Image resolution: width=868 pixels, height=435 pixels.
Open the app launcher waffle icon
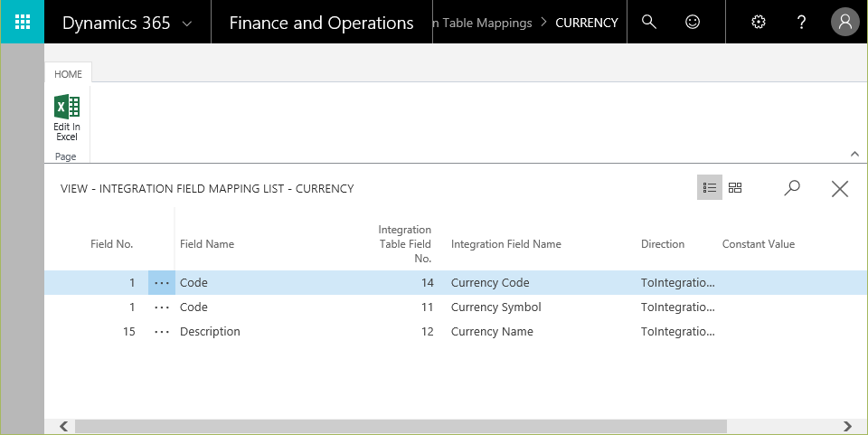22,22
